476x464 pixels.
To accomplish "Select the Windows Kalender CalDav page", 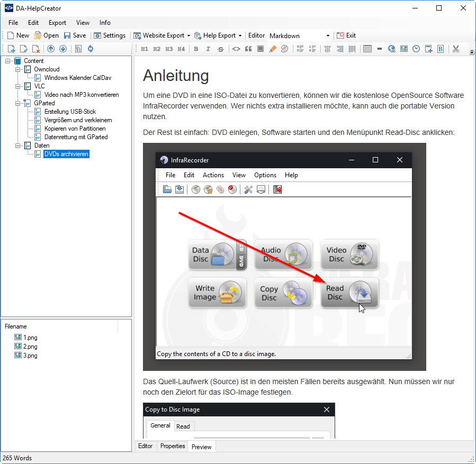I will (x=78, y=78).
